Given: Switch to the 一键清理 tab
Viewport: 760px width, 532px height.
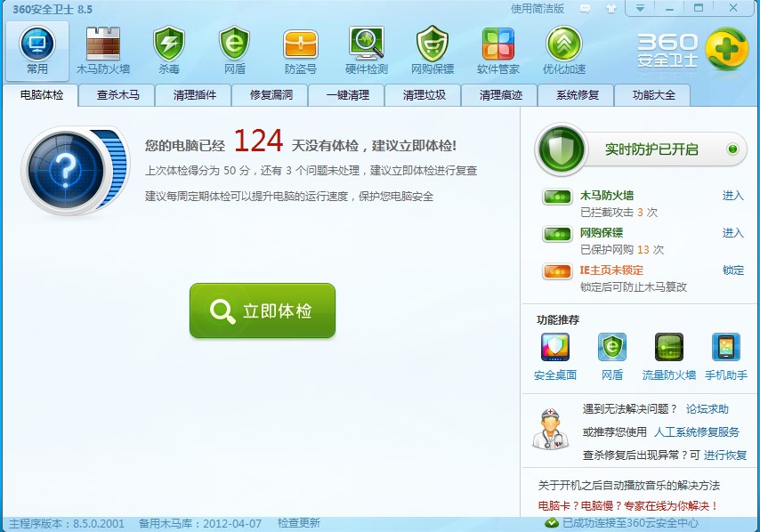Looking at the screenshot, I should 348,95.
